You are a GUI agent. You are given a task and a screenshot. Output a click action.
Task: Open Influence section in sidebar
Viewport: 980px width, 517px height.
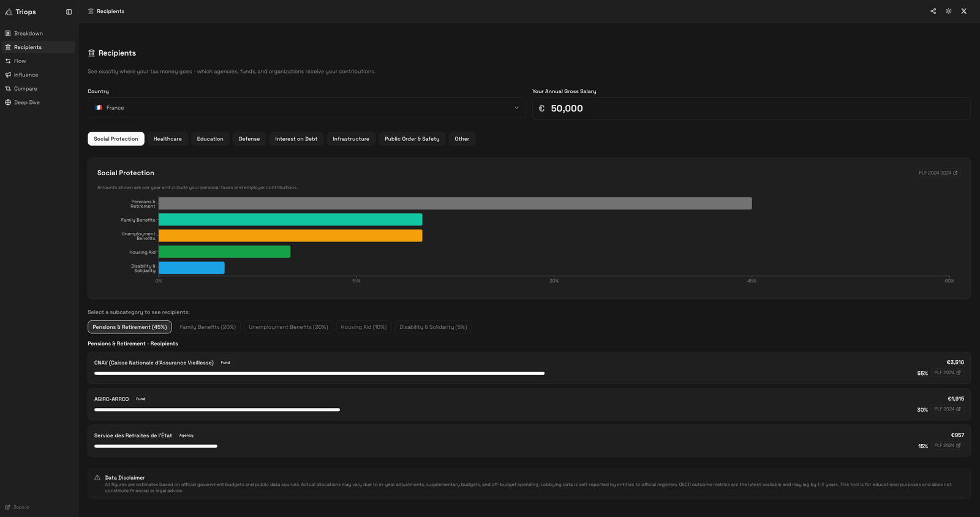tap(26, 75)
